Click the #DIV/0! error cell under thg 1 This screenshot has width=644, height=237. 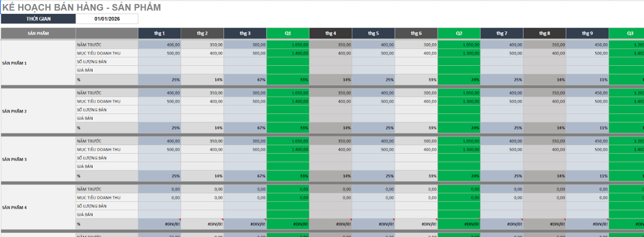159,224
